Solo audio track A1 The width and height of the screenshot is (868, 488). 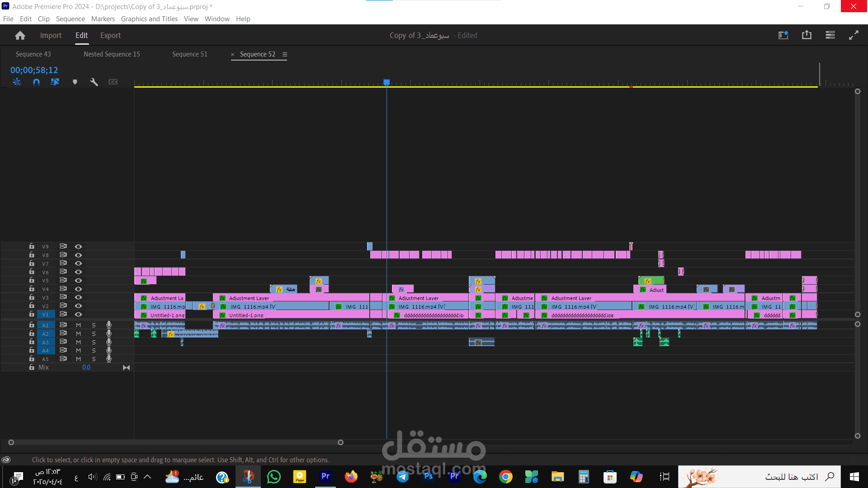(x=94, y=325)
